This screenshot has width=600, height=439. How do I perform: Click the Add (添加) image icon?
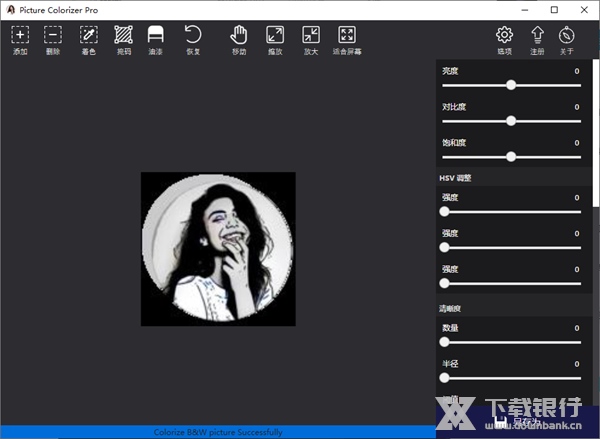(x=20, y=36)
